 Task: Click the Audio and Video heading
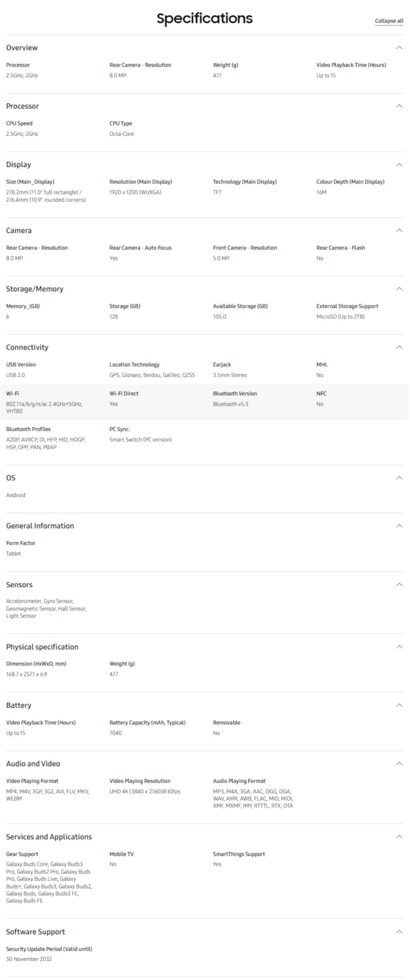click(33, 764)
